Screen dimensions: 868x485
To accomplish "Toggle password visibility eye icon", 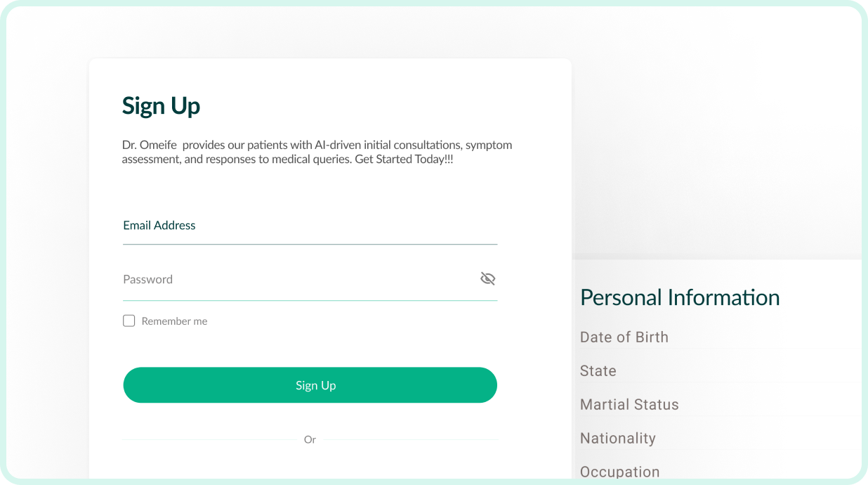I will click(487, 279).
